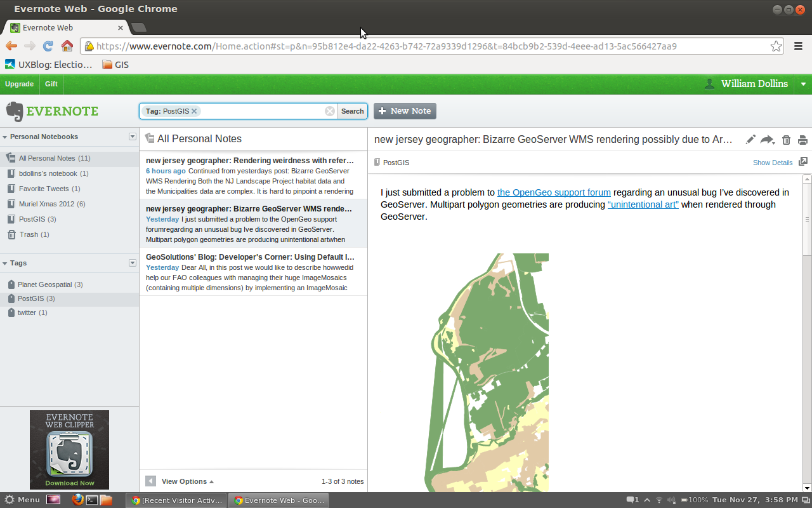
Task: Open the GIS bookmarks folder
Action: point(115,64)
